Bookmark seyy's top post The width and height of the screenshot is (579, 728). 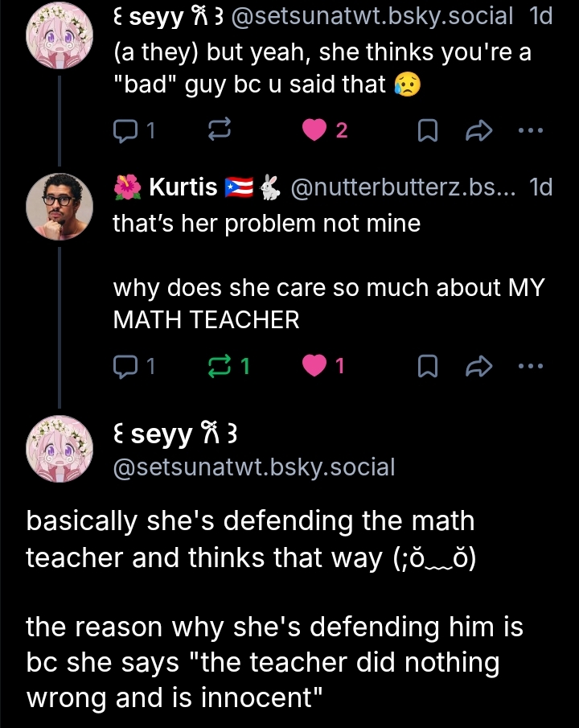[428, 130]
